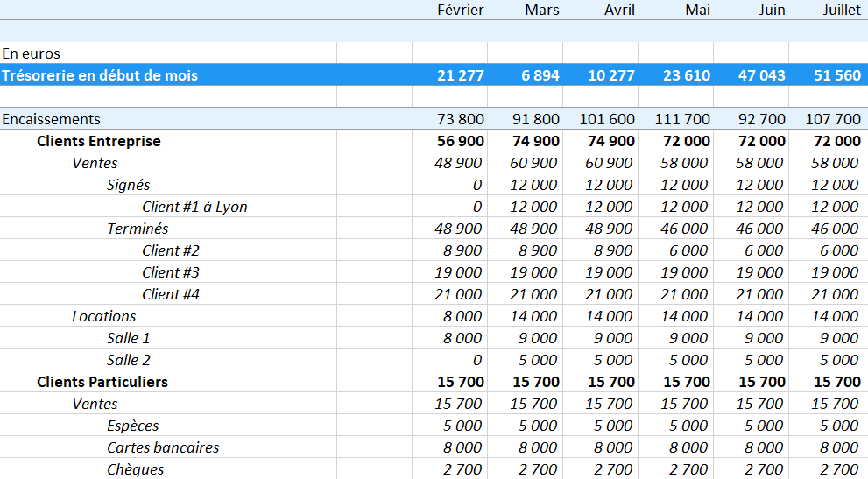Click the Juillet opening cash value 51 560
The image size is (868, 479).
pos(837,75)
